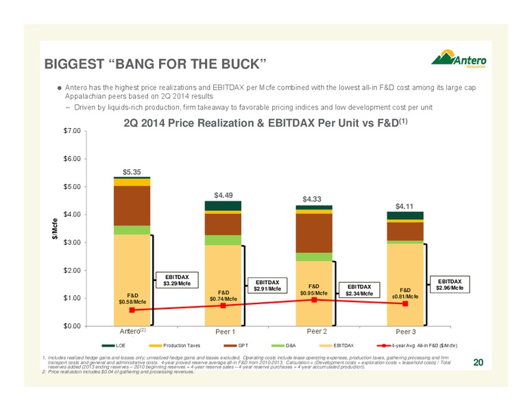
Task: Select the slide title BIGGEST "BANG FOR THE BUCK"
Action: (155, 64)
